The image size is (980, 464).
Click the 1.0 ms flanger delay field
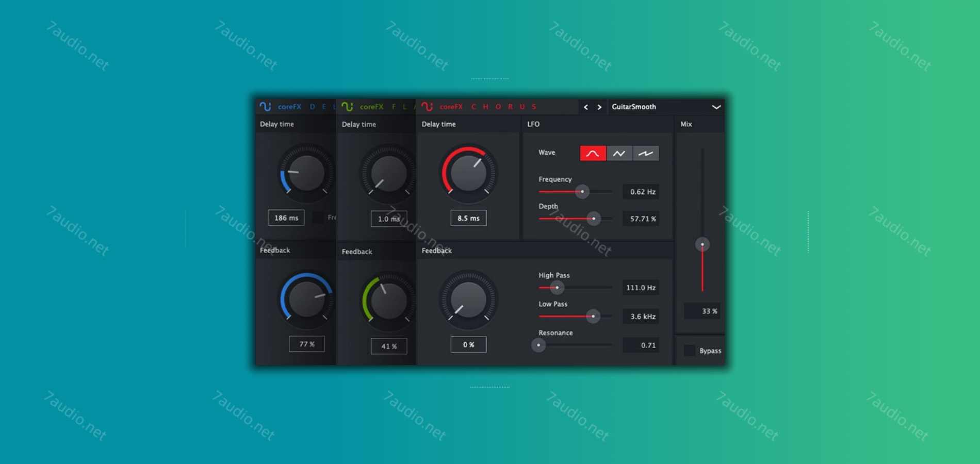tap(389, 219)
